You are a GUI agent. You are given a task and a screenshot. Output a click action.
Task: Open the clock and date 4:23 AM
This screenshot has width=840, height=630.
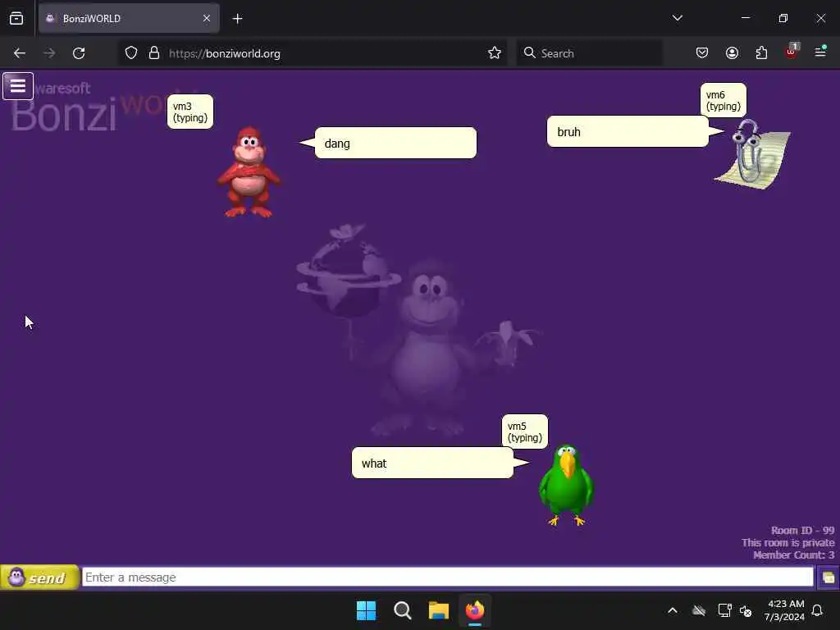(784, 610)
